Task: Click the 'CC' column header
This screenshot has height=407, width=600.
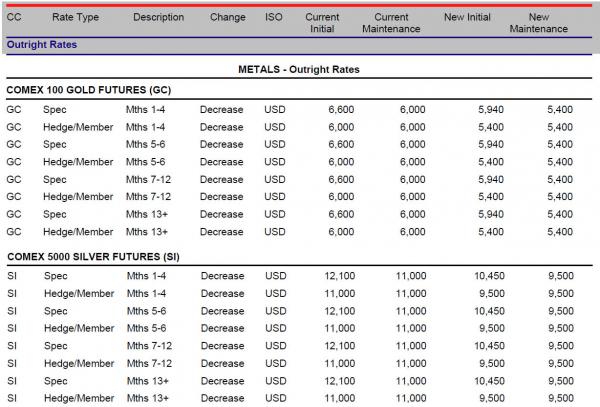Action: (x=14, y=17)
